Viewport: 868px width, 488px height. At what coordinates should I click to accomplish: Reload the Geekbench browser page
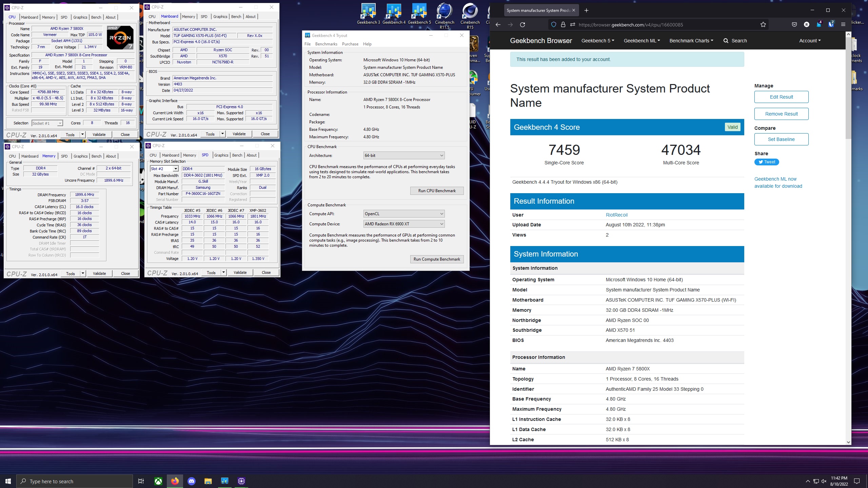coord(522,24)
